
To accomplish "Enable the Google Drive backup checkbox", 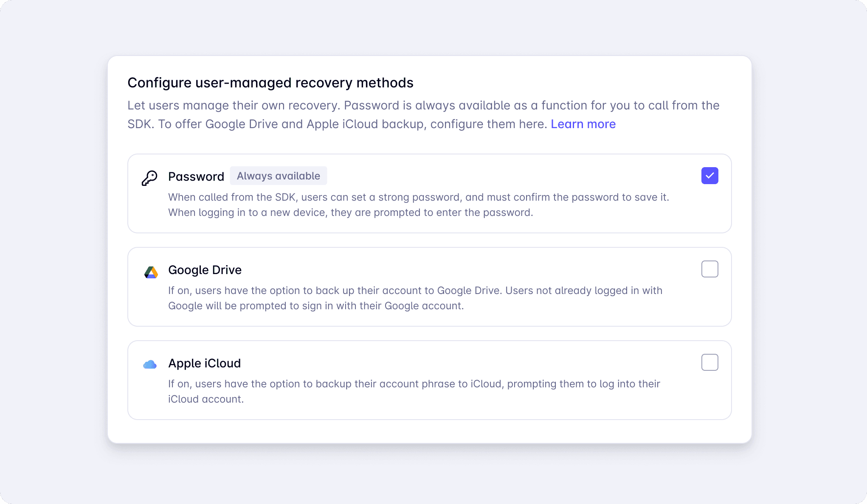I will [x=709, y=269].
